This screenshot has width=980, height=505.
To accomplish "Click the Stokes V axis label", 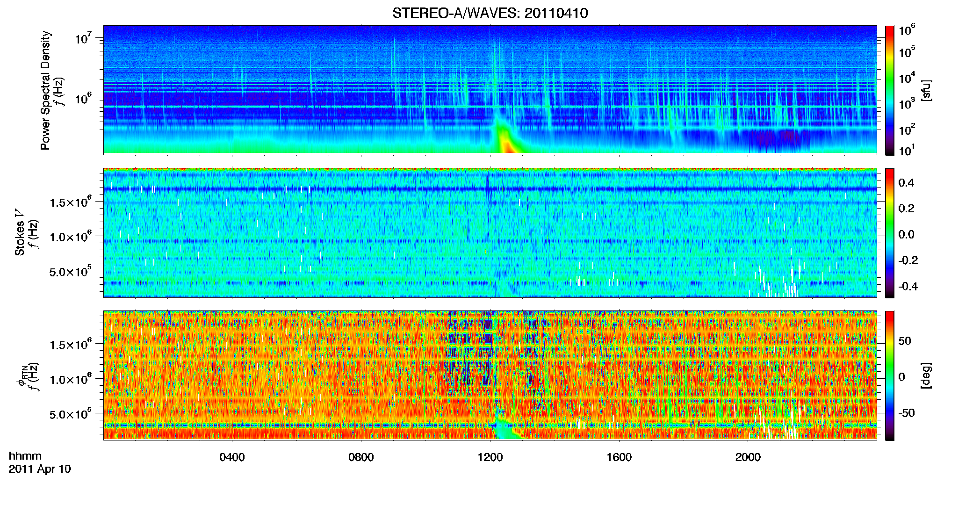I will coord(20,232).
